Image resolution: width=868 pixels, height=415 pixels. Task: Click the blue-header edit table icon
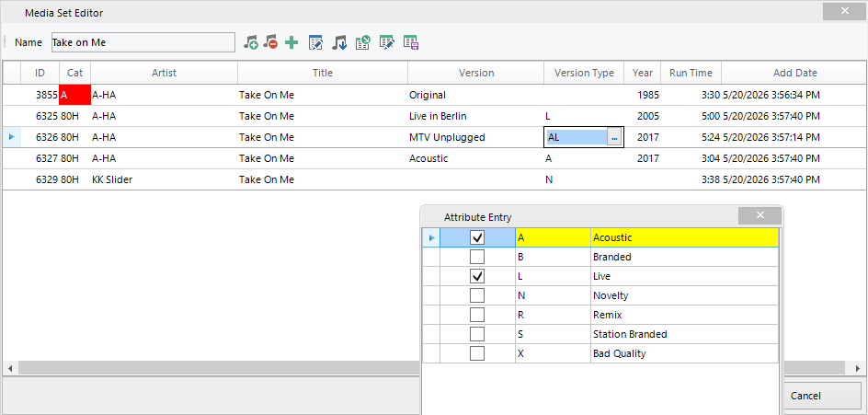315,42
